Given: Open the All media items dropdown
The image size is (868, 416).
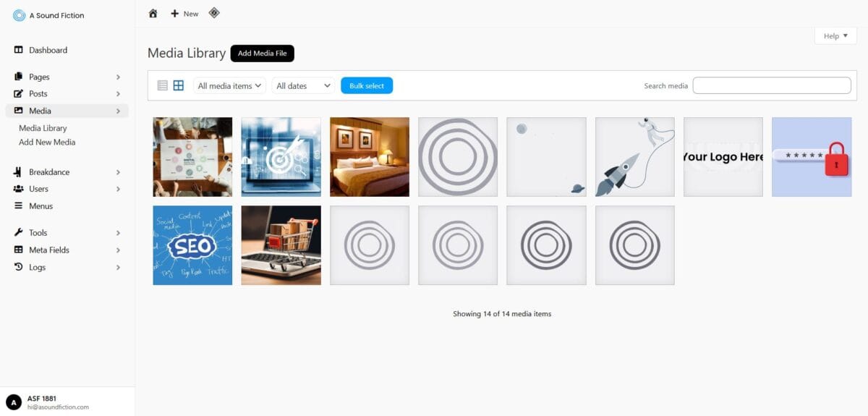Looking at the screenshot, I should pos(229,85).
